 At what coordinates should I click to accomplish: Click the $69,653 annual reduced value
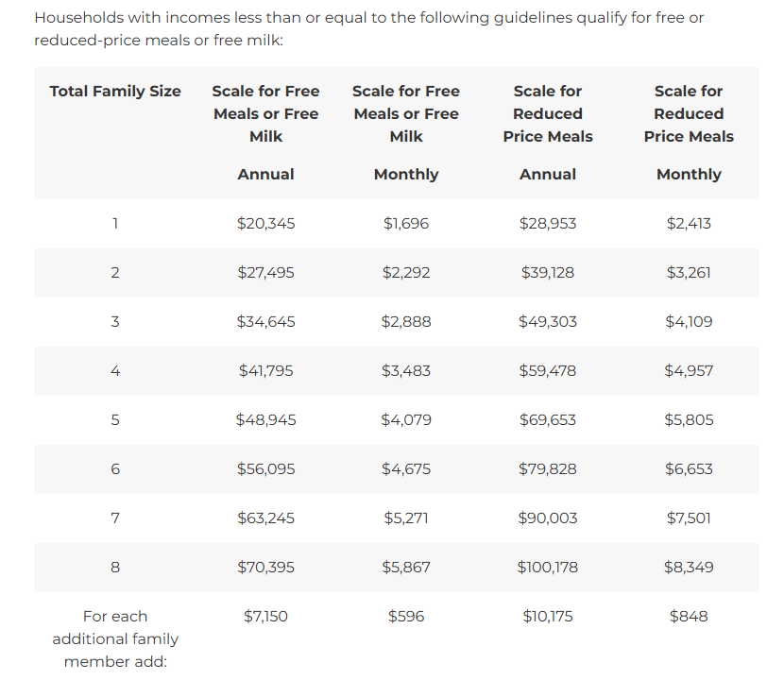[548, 419]
